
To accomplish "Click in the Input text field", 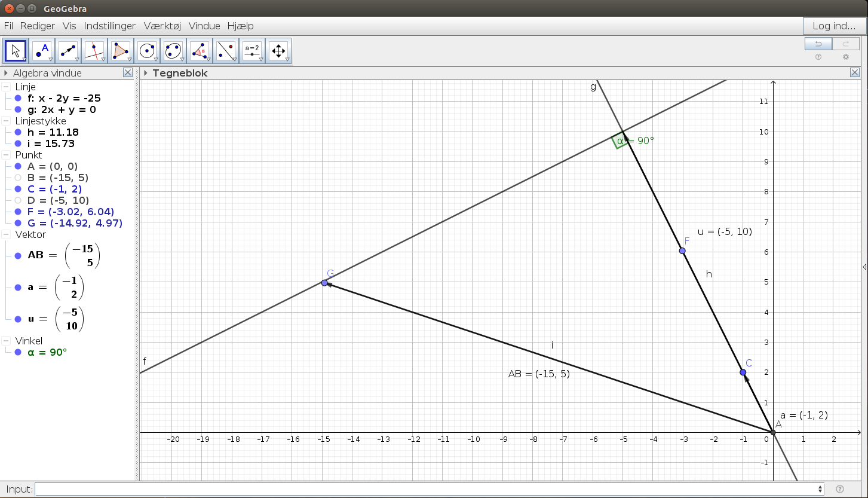I will point(425,489).
